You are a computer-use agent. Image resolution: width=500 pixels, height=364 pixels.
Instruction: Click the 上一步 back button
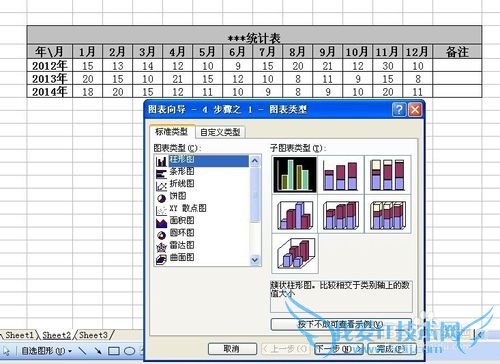coord(285,349)
